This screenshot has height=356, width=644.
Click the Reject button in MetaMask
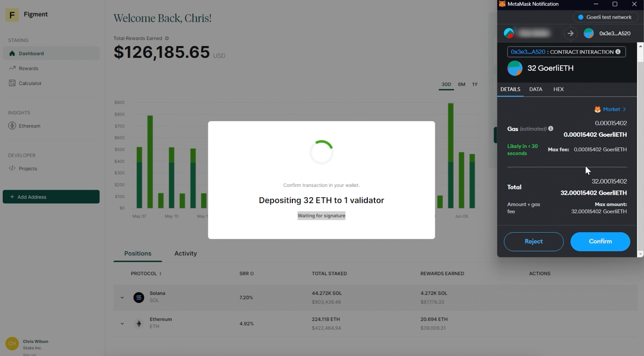pyautogui.click(x=534, y=242)
